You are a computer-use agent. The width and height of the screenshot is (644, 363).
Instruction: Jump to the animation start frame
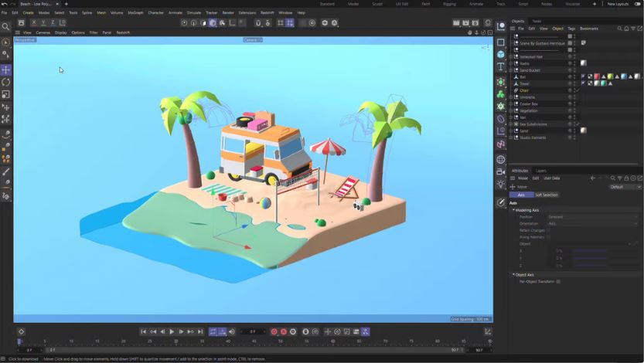pyautogui.click(x=144, y=331)
